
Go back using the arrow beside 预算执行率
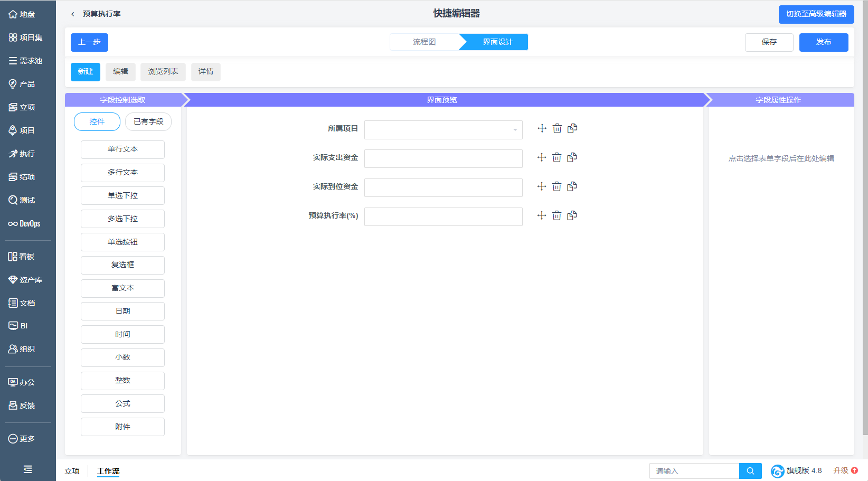73,14
